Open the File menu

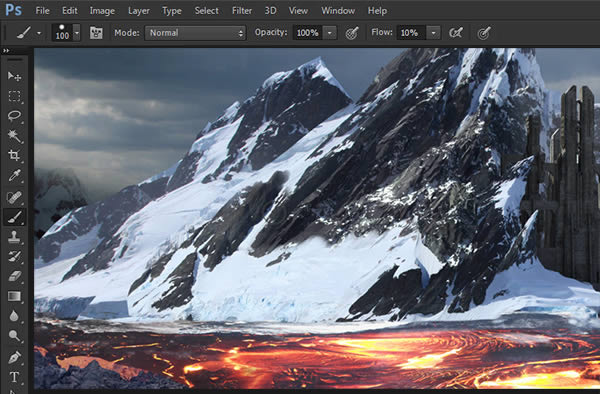pos(42,11)
